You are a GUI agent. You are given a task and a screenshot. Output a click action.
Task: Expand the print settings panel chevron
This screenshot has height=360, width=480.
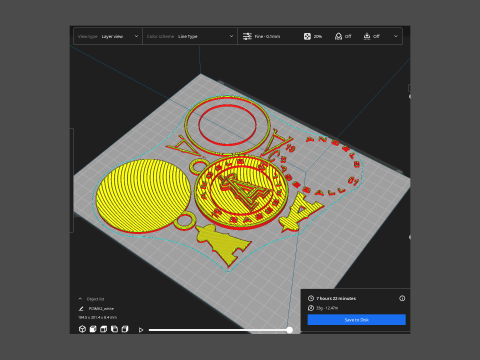click(x=396, y=36)
